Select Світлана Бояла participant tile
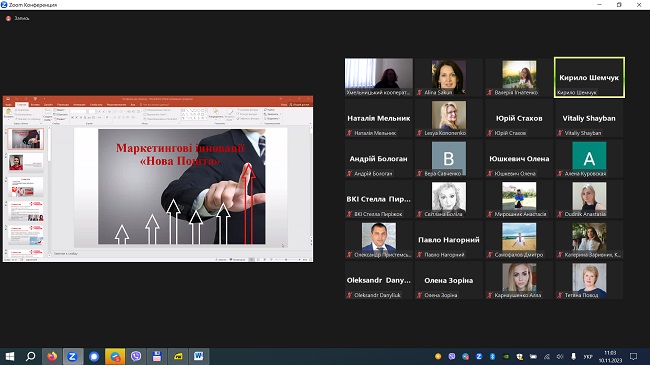The width and height of the screenshot is (650, 365). tap(449, 199)
